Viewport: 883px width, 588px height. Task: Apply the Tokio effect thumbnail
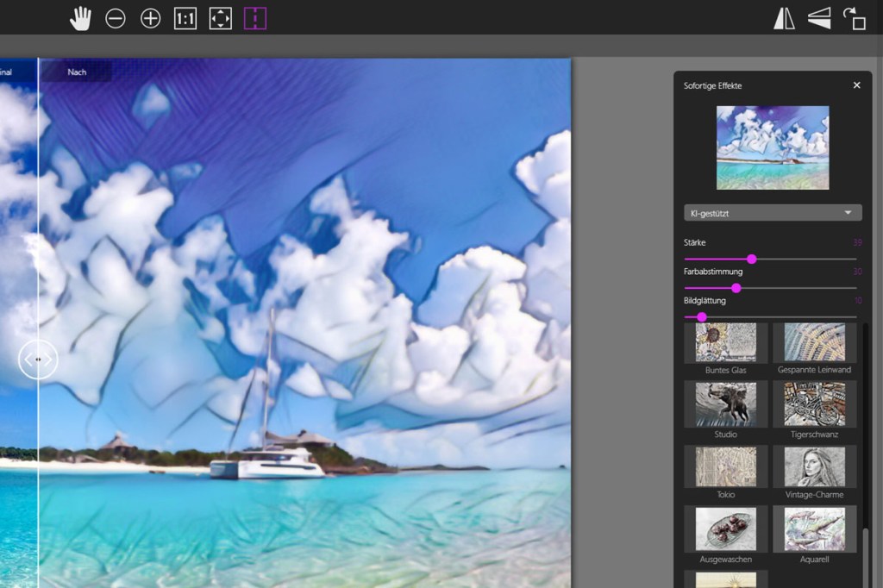tap(725, 467)
